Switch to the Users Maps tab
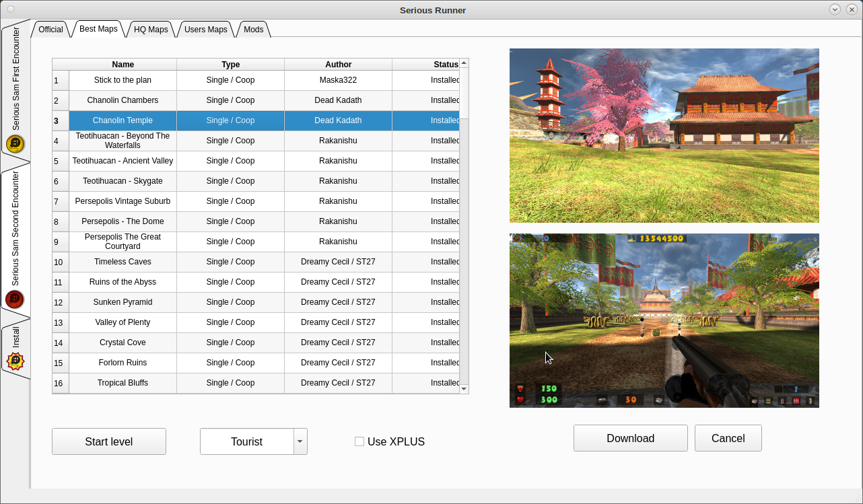Screen dimensions: 863x504 tap(206, 30)
